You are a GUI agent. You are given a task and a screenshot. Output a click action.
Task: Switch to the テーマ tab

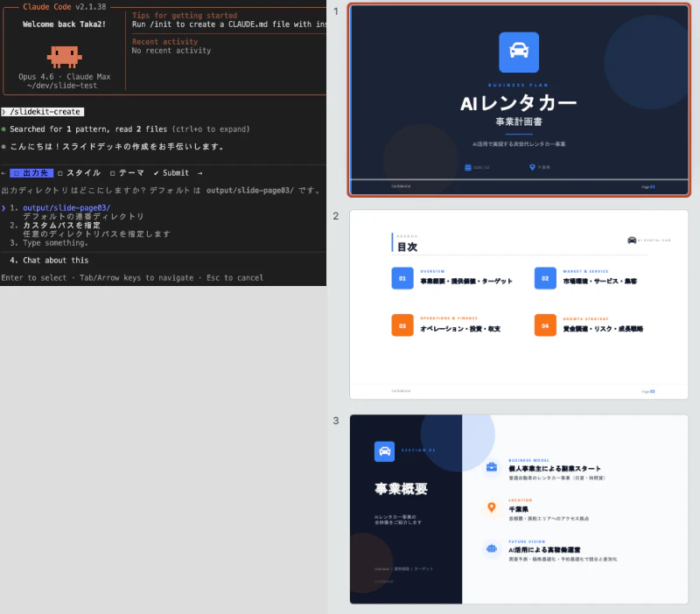[127, 173]
